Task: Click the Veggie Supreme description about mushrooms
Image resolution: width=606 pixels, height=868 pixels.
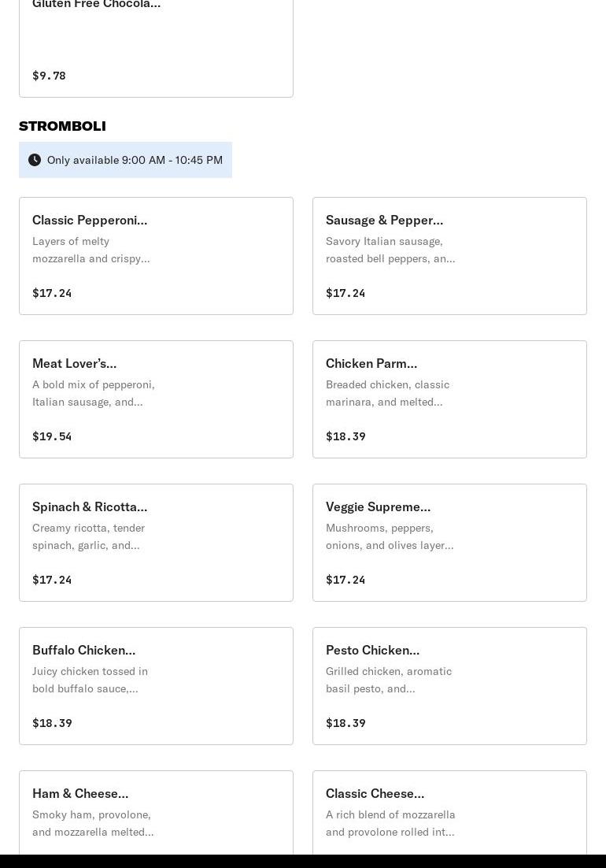Action: [390, 536]
